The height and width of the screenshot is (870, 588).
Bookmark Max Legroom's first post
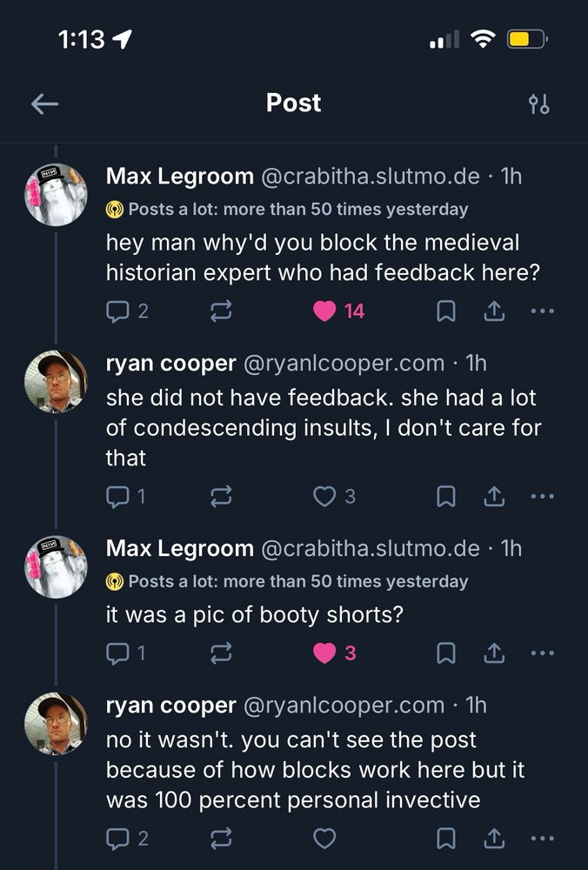(x=446, y=311)
